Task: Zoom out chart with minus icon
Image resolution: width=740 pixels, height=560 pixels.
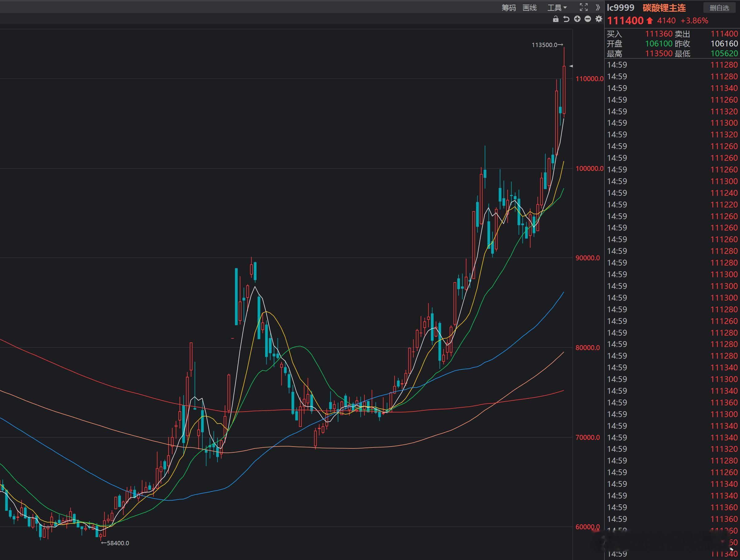Action: pos(588,19)
